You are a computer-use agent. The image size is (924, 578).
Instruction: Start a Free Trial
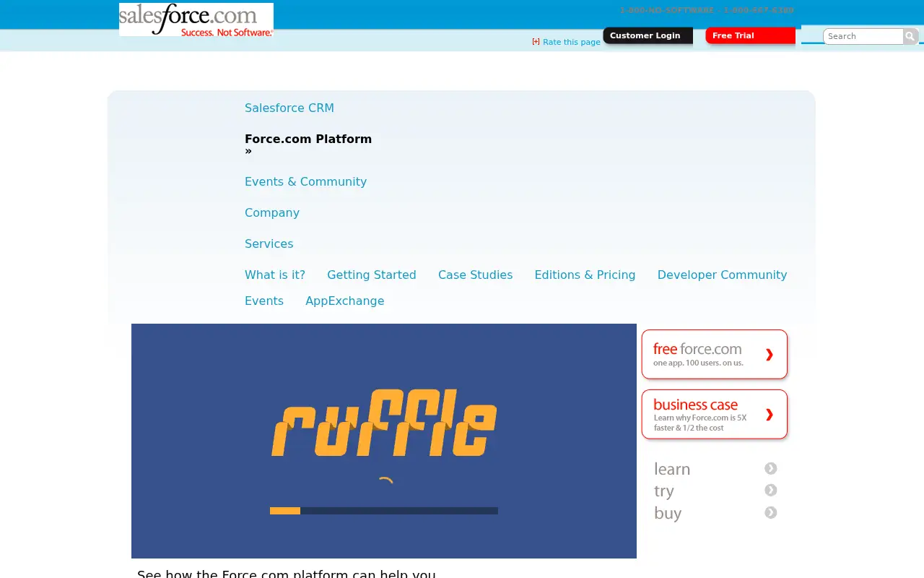750,35
